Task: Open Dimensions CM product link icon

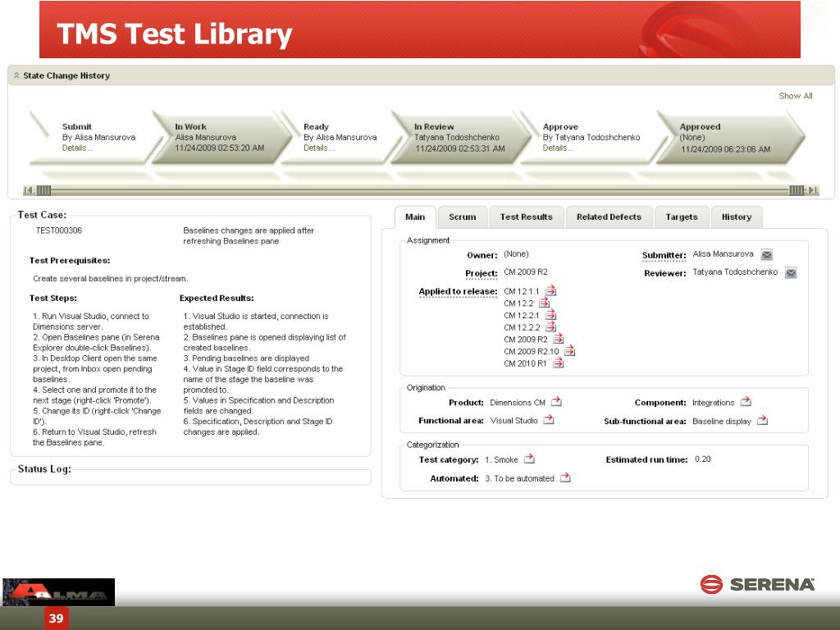Action: pyautogui.click(x=556, y=401)
